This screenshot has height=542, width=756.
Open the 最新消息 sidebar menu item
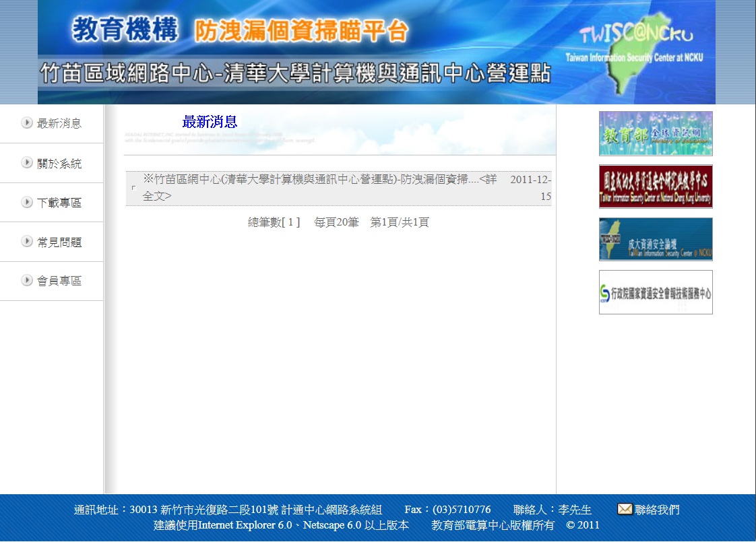pyautogui.click(x=59, y=123)
